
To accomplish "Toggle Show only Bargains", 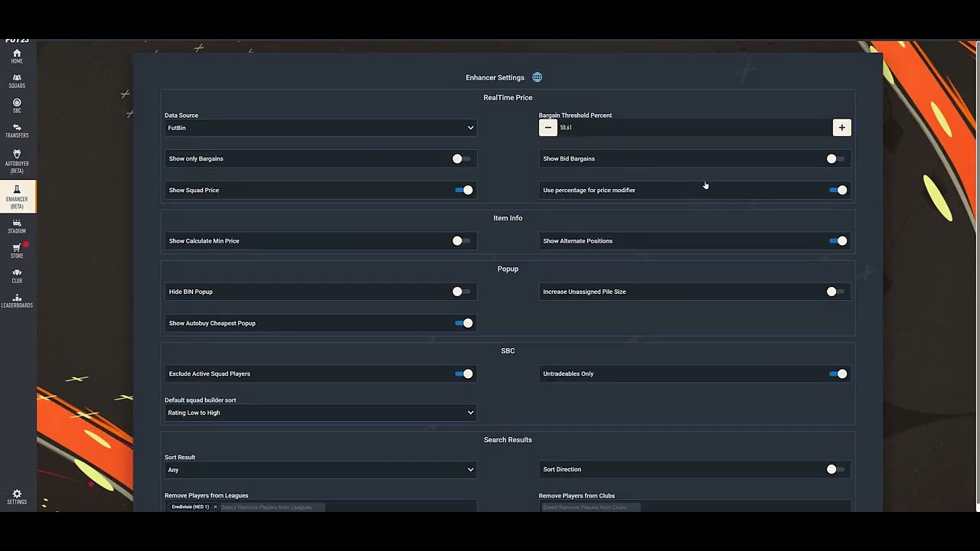I will pyautogui.click(x=462, y=158).
